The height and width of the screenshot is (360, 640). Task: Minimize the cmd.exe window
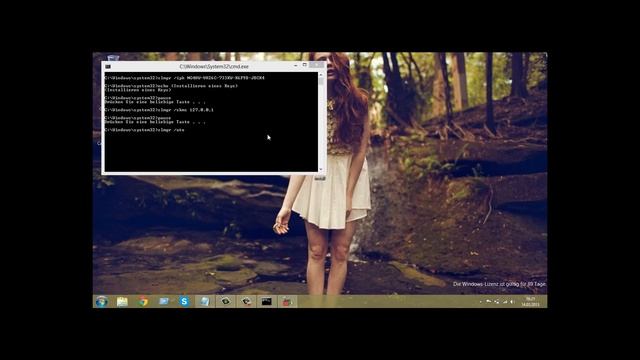pyautogui.click(x=296, y=65)
